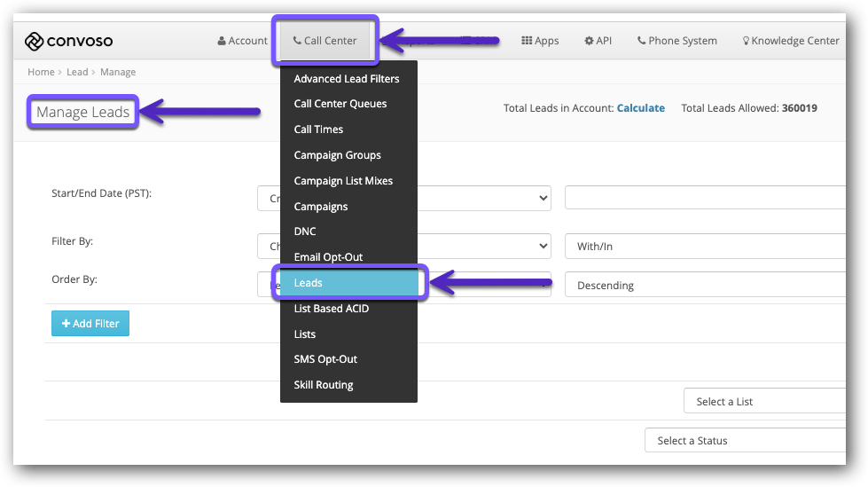The height and width of the screenshot is (487, 868).
Task: Open the Call Center menu
Action: coord(325,41)
